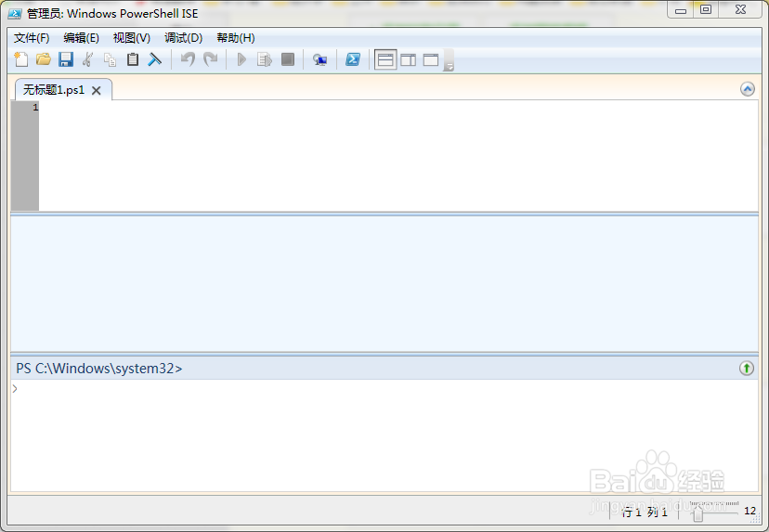The image size is (769, 532).
Task: Click the output pane area
Action: [x=384, y=284]
